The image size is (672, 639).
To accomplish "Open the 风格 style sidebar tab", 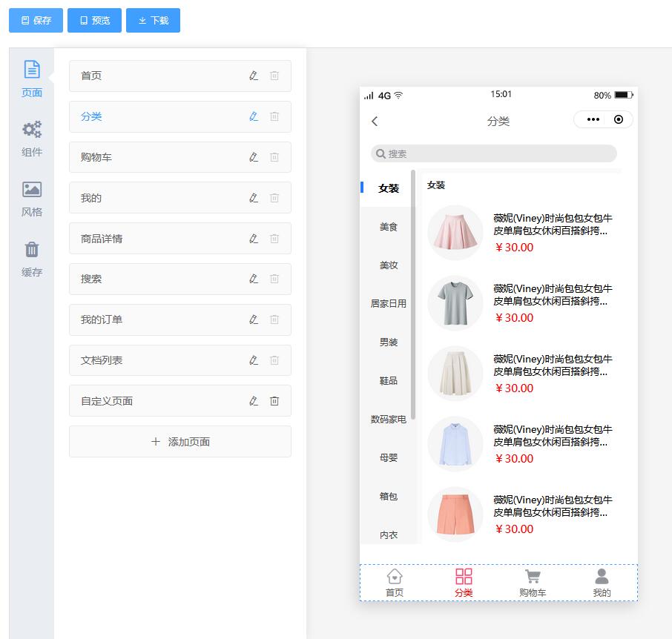I will coord(32,199).
